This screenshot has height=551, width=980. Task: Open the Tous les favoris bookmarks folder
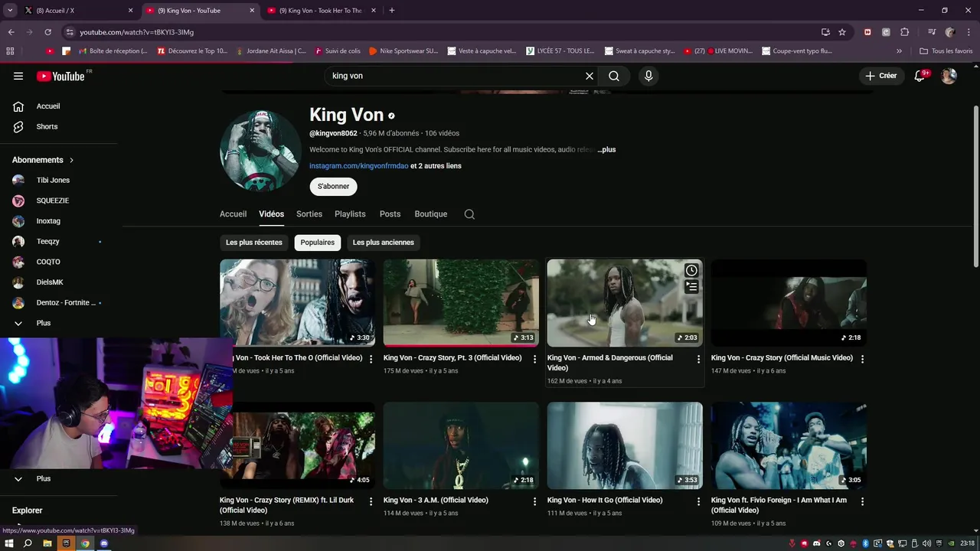coord(946,51)
